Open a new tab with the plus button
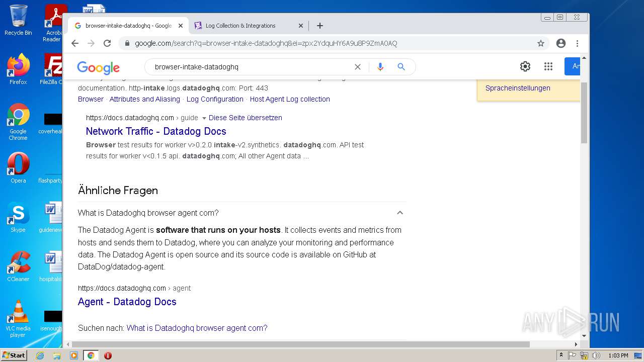This screenshot has width=644, height=362. tap(320, 26)
